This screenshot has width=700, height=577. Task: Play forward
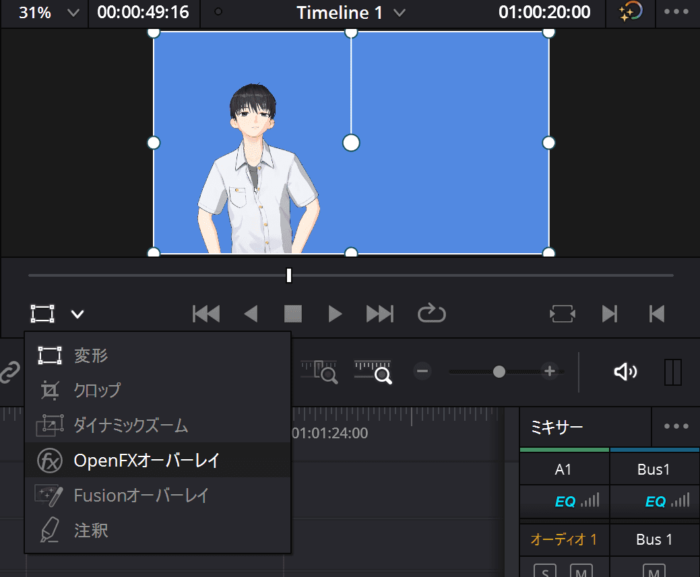click(x=335, y=314)
